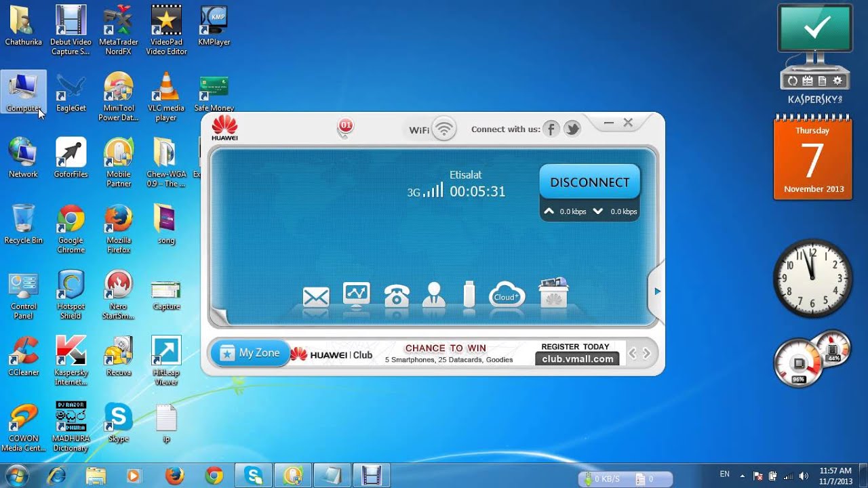Select the Computer desktop icon
Viewport: 868px width, 488px height.
(x=24, y=91)
